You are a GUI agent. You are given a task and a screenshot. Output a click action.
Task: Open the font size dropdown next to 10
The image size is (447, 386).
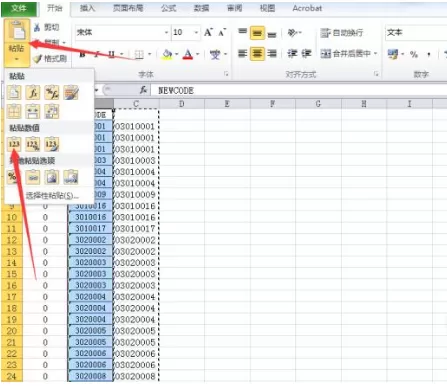coord(196,32)
